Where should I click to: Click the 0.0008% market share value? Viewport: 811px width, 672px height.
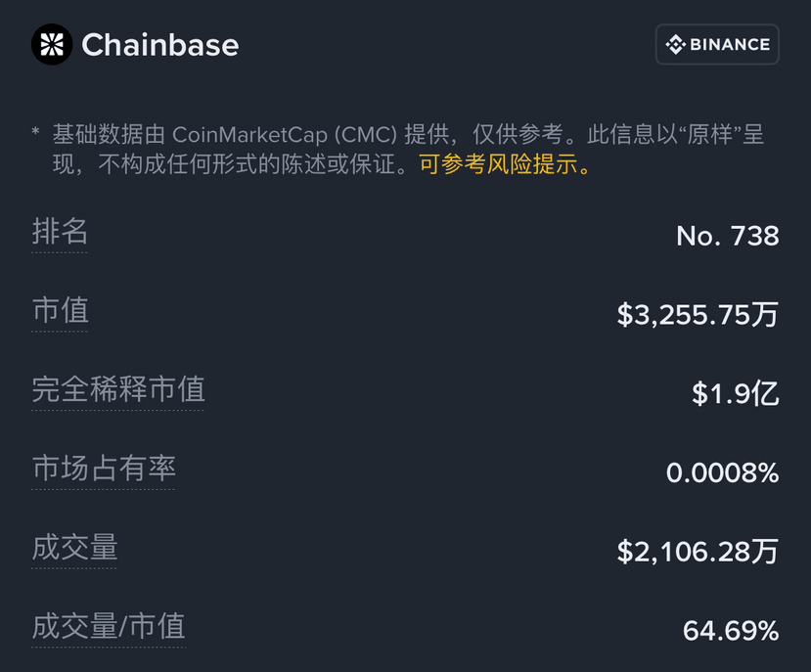click(723, 472)
